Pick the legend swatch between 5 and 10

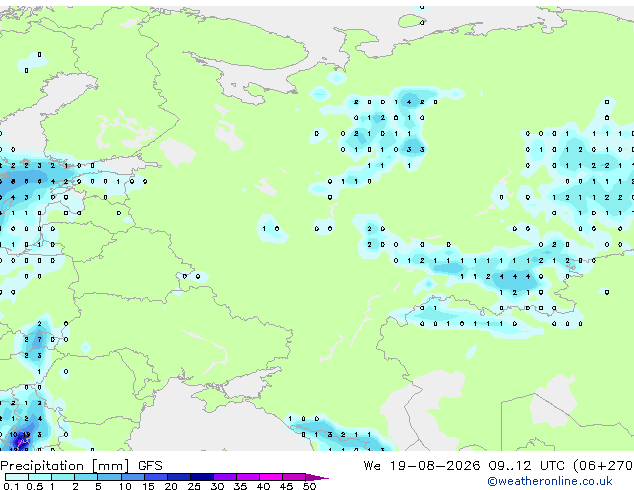(109, 477)
